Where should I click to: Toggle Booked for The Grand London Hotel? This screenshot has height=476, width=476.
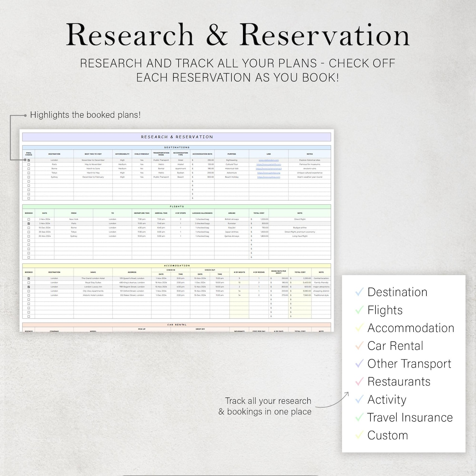(29, 279)
